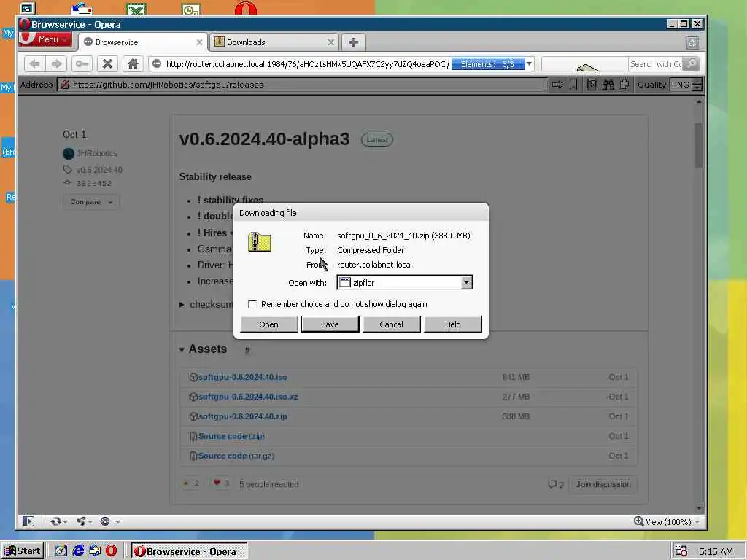The height and width of the screenshot is (560, 747).
Task: Click the heart reaction button
Action: (x=221, y=483)
